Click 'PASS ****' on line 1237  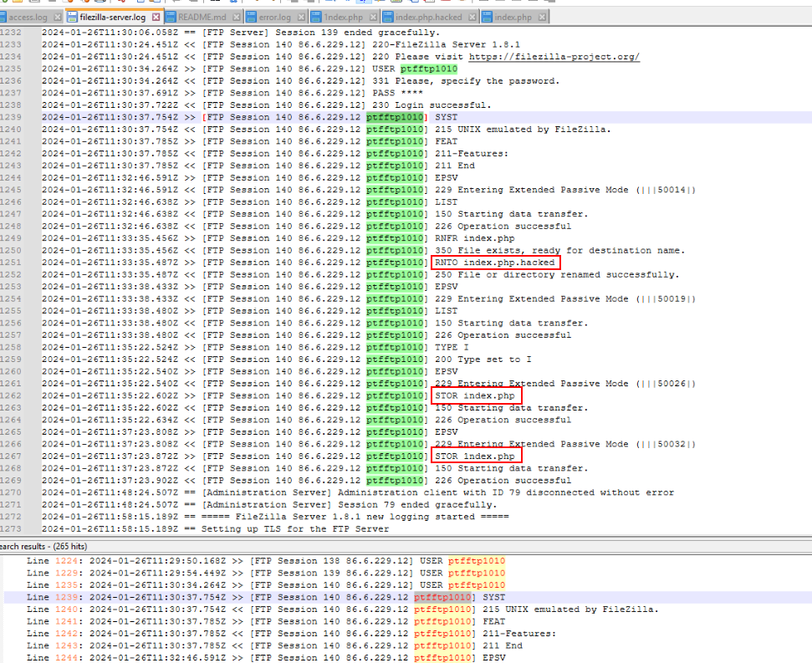click(398, 93)
